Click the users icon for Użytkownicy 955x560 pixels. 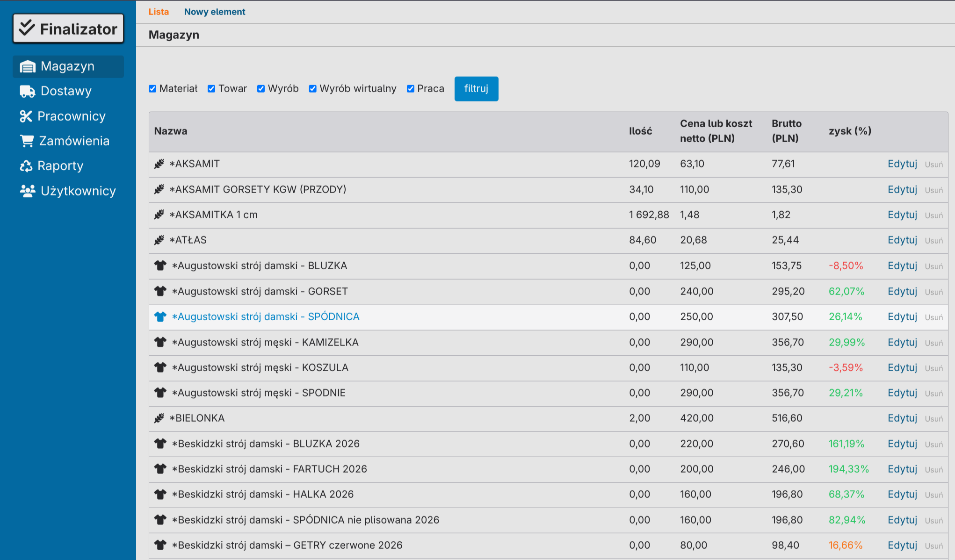pos(28,191)
